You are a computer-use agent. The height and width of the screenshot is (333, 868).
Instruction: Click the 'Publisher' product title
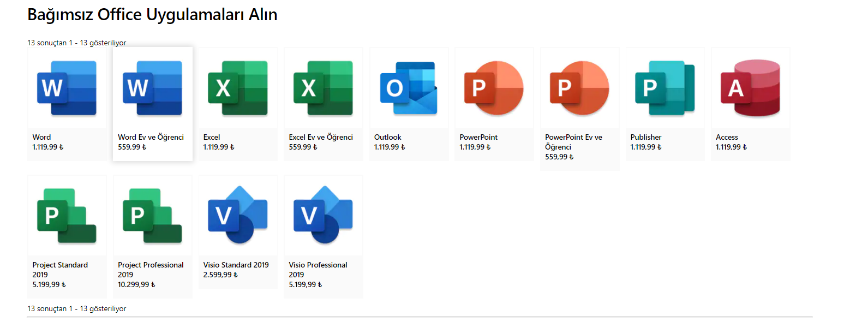tap(646, 137)
